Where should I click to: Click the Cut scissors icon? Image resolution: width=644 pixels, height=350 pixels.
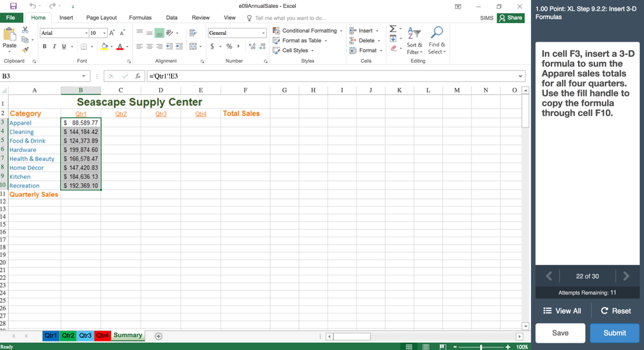(25, 30)
